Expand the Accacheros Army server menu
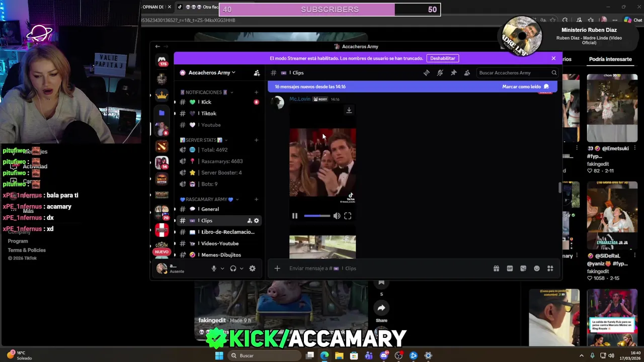This screenshot has height=362, width=644. point(212,73)
